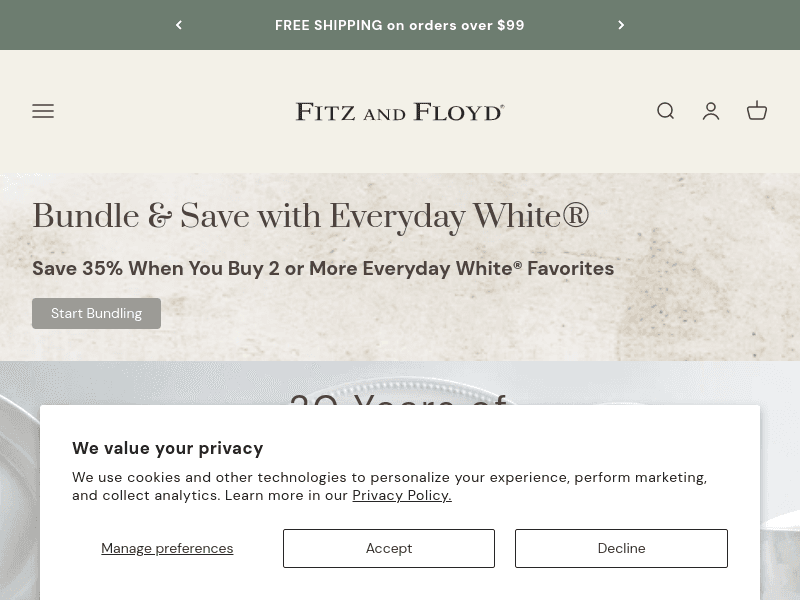Click the Fitz and Floyd logo

400,111
